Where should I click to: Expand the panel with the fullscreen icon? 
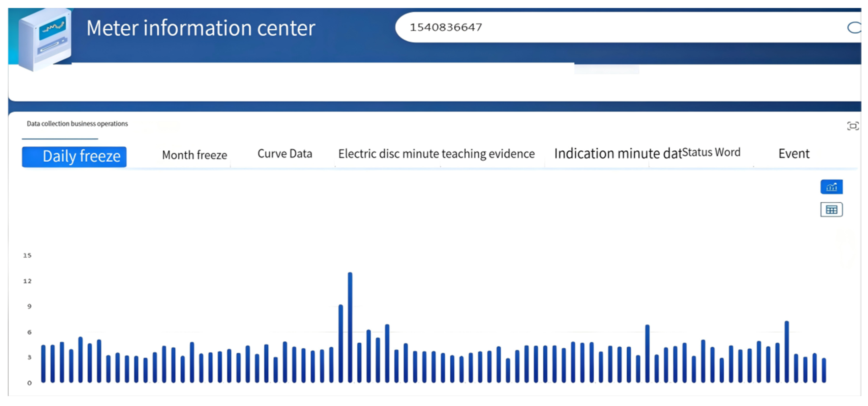[x=852, y=126]
